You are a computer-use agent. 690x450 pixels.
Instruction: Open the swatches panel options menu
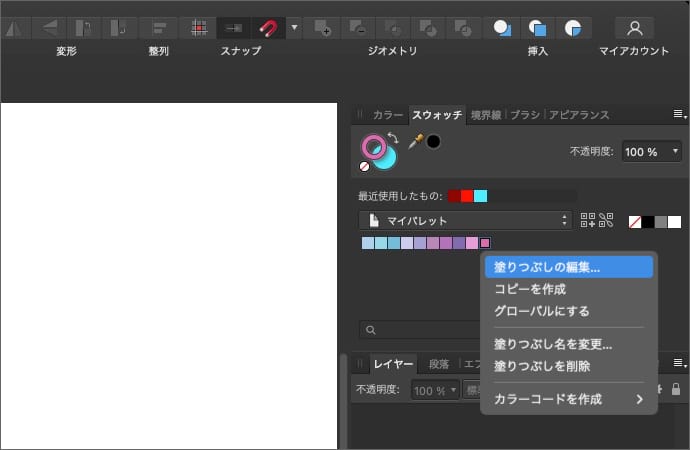(x=679, y=115)
